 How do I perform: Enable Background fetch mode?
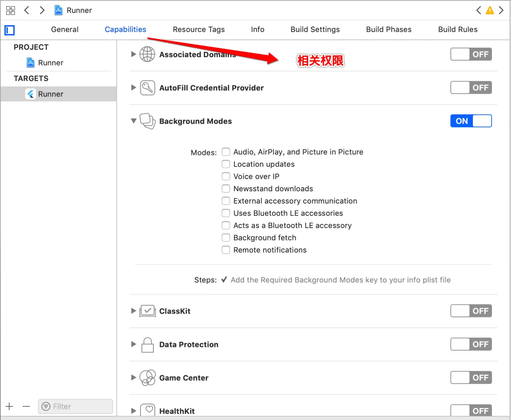coord(226,238)
